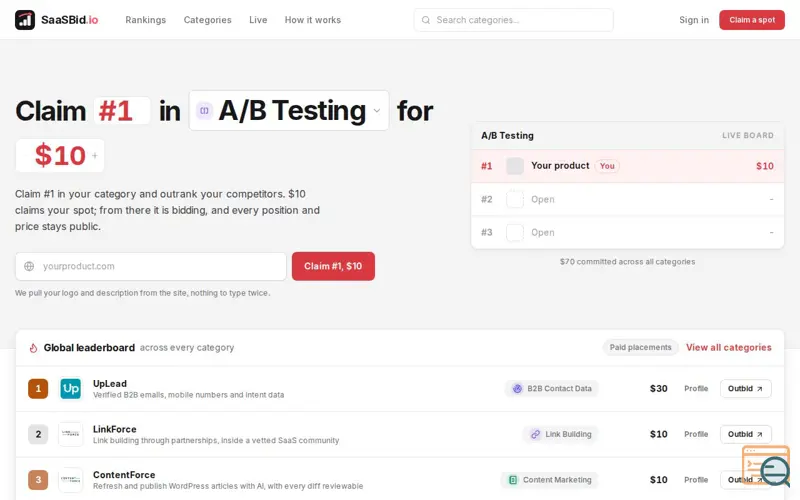
Task: Click "$70 committed across all categories" text
Action: (627, 262)
